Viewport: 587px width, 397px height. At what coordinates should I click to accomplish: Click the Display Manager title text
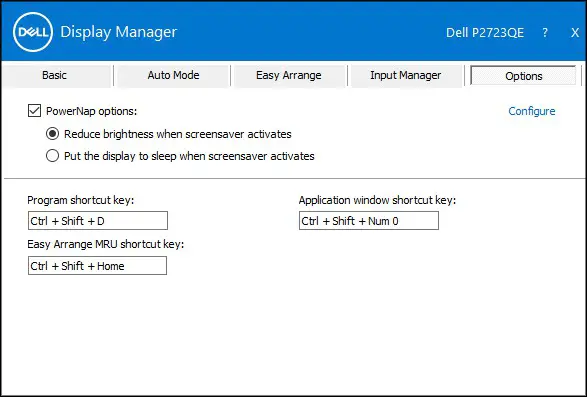(119, 32)
